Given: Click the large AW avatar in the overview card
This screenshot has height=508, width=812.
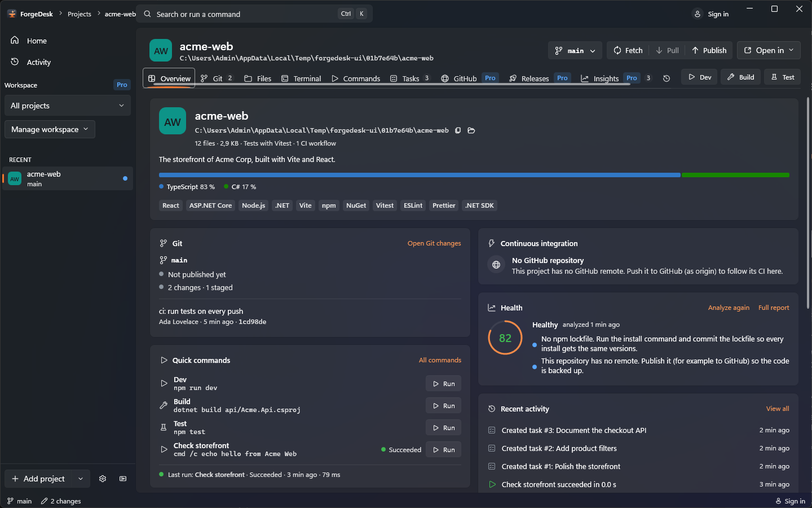Looking at the screenshot, I should [173, 121].
